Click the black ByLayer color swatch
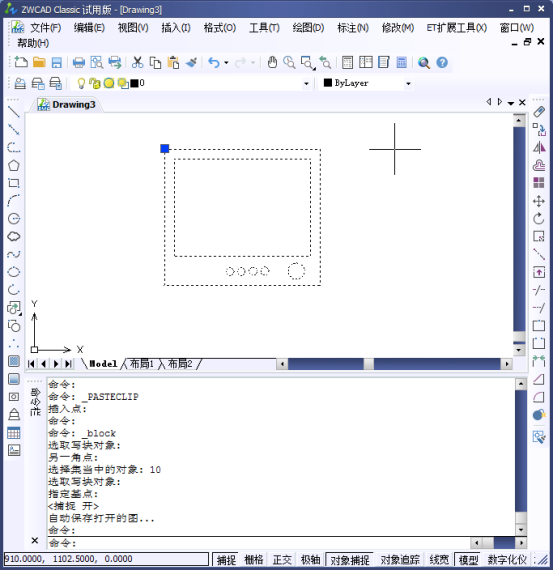The height and width of the screenshot is (571, 554). [327, 83]
